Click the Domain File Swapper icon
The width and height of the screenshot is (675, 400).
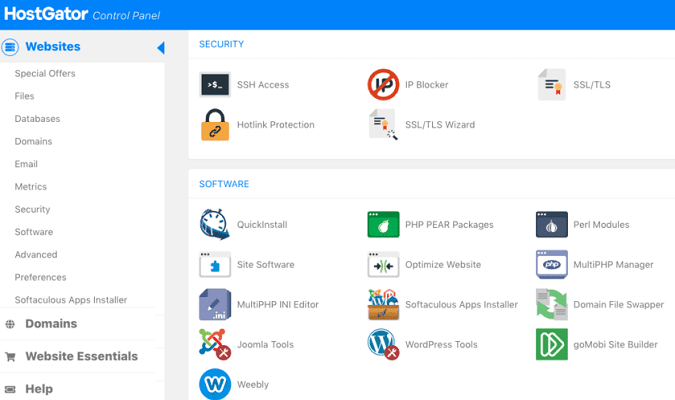coord(551,304)
